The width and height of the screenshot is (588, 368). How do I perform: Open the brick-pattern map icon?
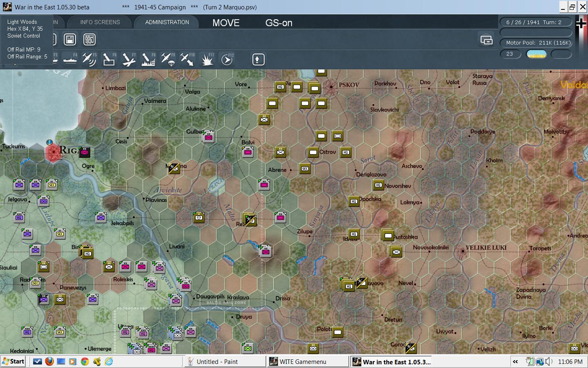tap(89, 39)
